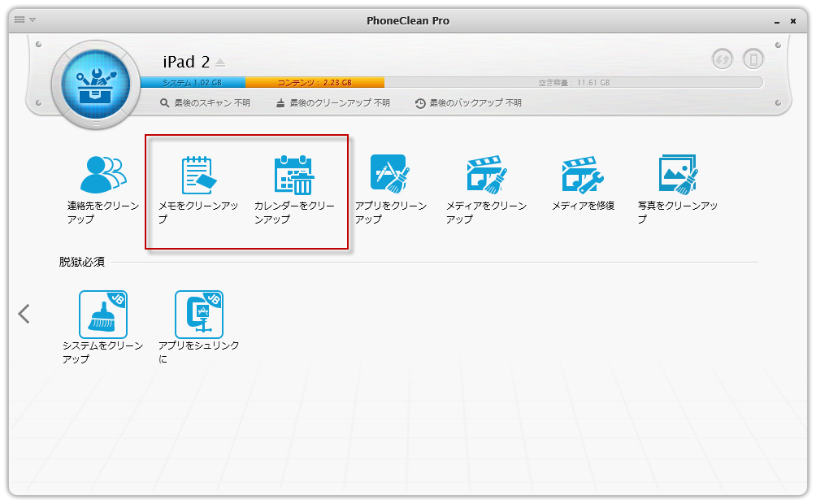The width and height of the screenshot is (816, 504).
Task: Close the PhoneClean Pro window
Action: 793,21
